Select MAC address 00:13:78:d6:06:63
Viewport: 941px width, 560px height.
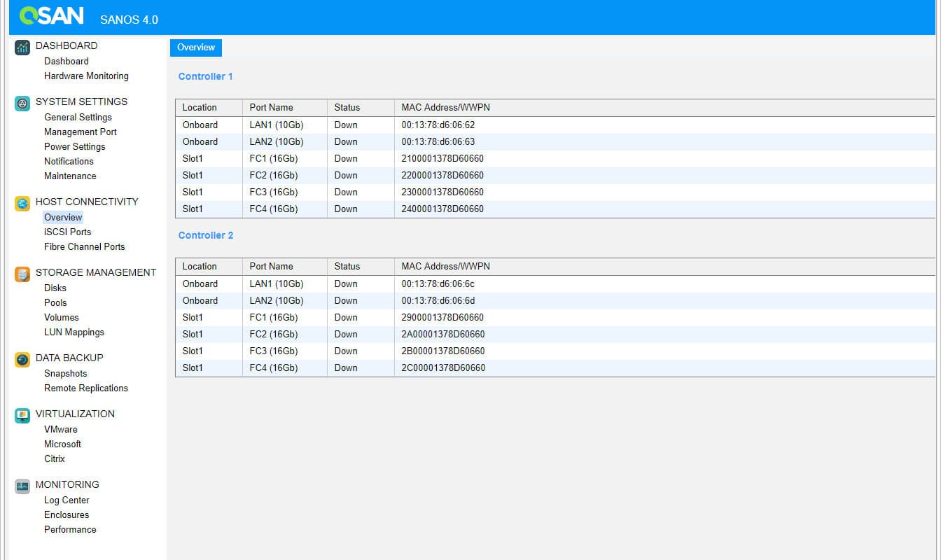click(x=438, y=141)
